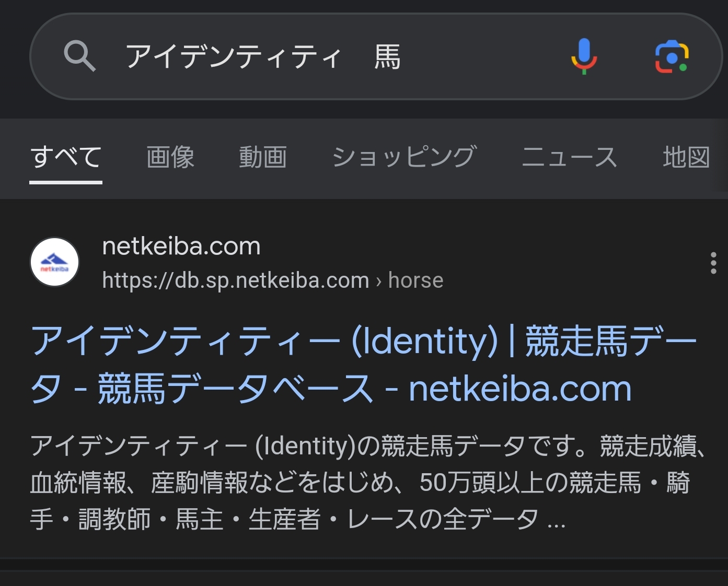
Task: Click the 馬 character in the search query
Action: [x=387, y=56]
